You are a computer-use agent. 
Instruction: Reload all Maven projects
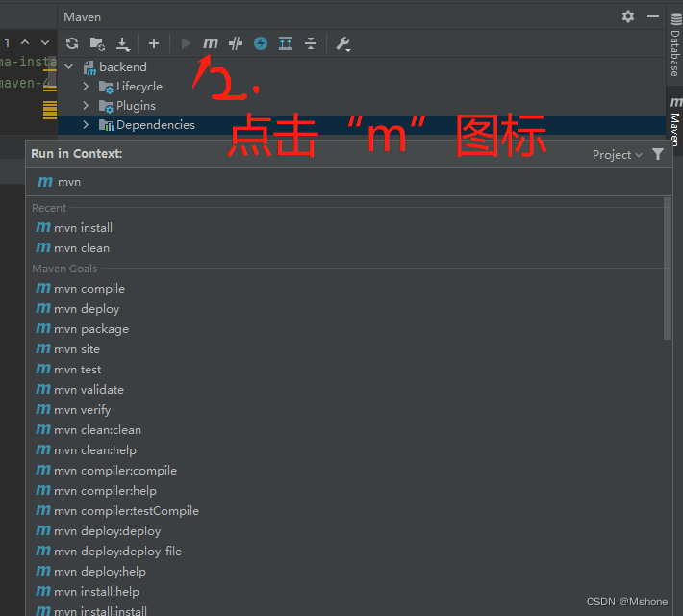coord(72,43)
